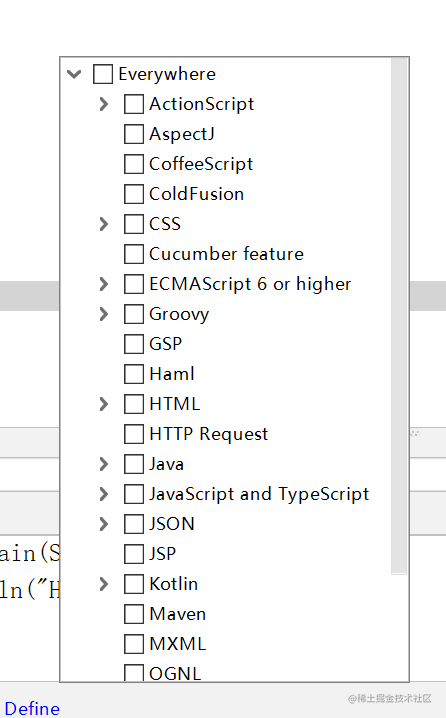Tick the CSS checkbox
446x718 pixels.
pos(134,224)
